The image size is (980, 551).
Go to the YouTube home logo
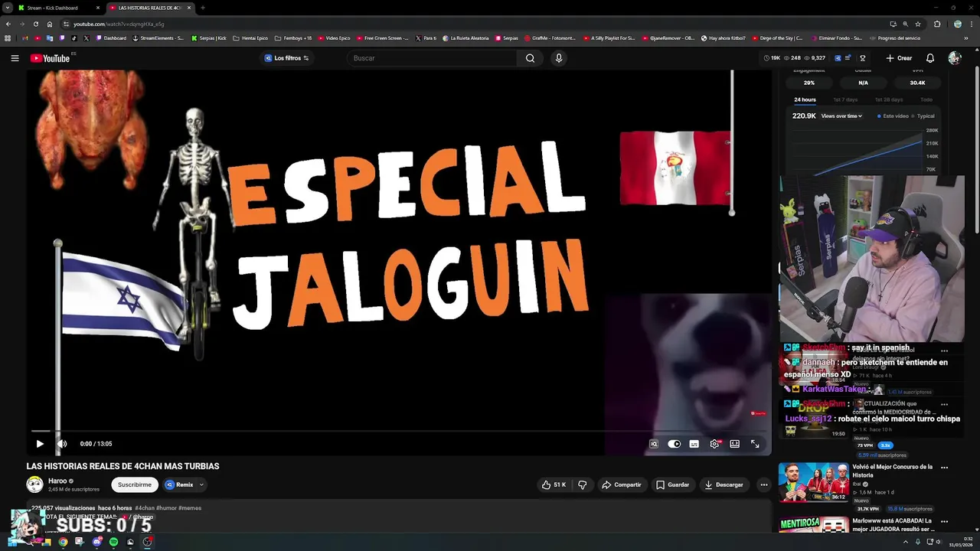point(51,58)
